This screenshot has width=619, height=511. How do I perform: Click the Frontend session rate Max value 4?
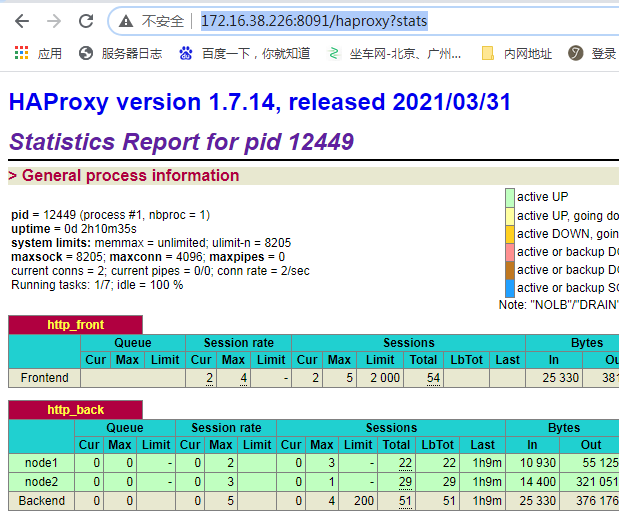pos(244,378)
